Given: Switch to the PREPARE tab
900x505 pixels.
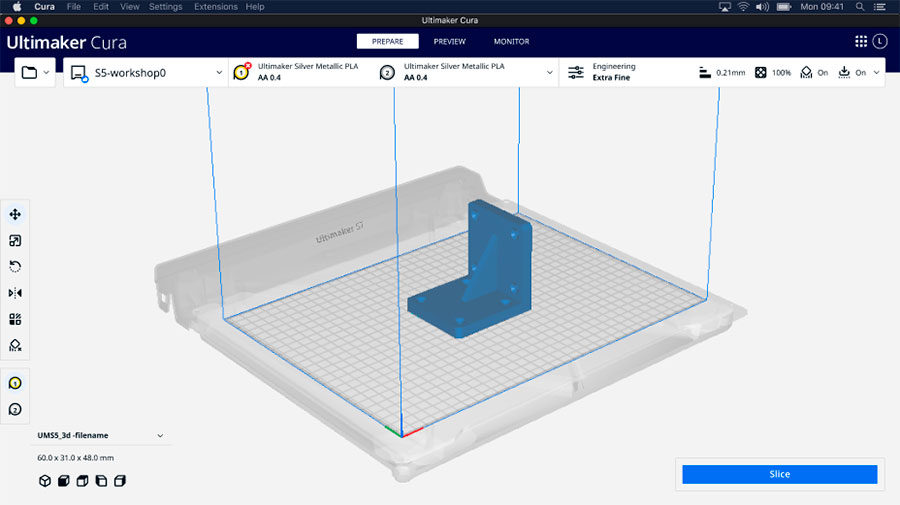Looking at the screenshot, I should [387, 41].
